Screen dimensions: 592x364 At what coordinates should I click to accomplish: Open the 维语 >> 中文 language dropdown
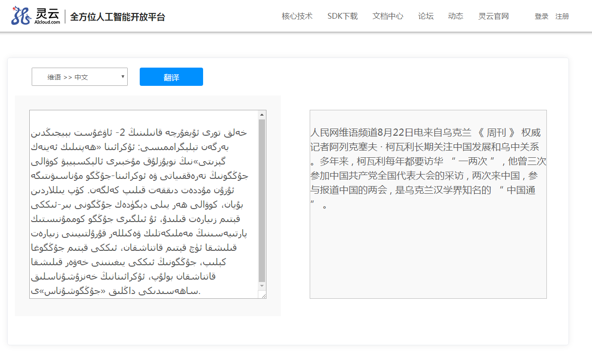coord(79,77)
